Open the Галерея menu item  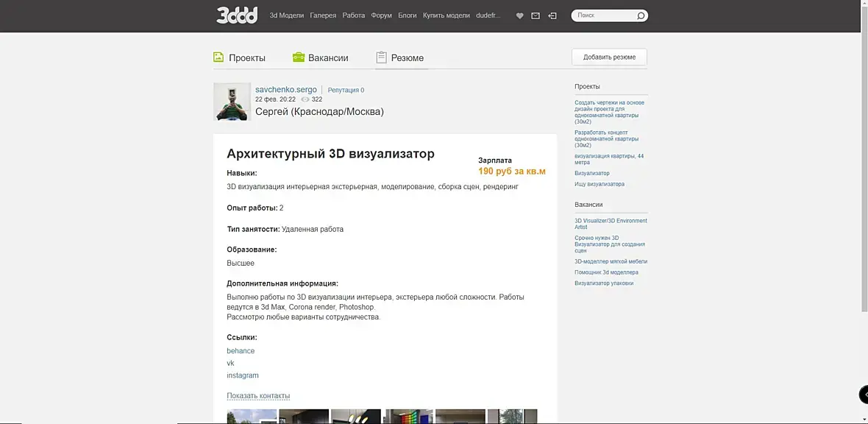pyautogui.click(x=323, y=15)
